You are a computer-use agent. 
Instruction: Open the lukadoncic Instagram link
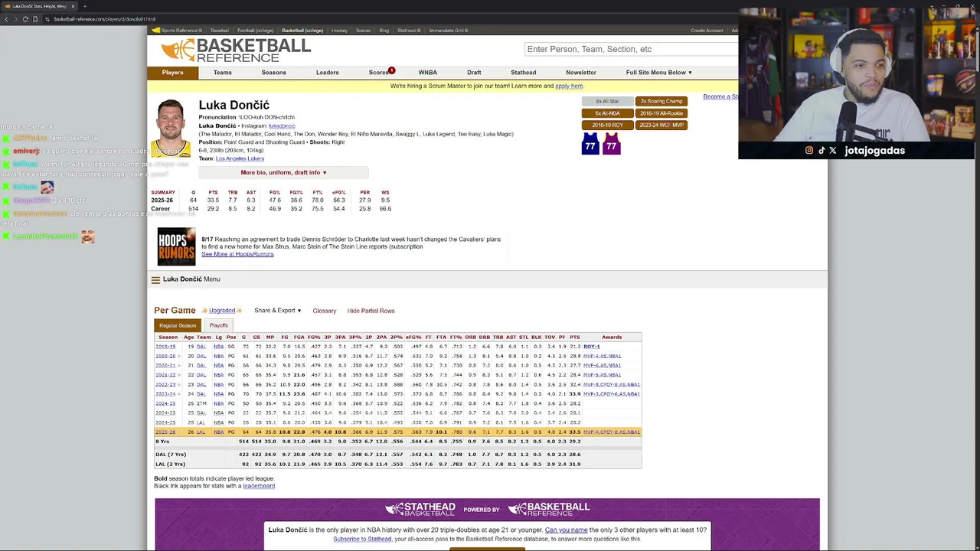tap(282, 126)
